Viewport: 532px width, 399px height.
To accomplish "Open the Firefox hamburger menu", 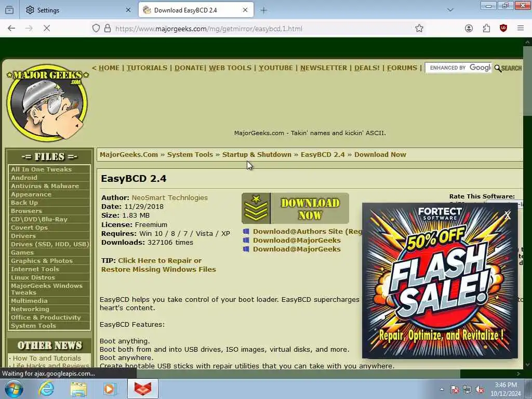I will coord(521,29).
